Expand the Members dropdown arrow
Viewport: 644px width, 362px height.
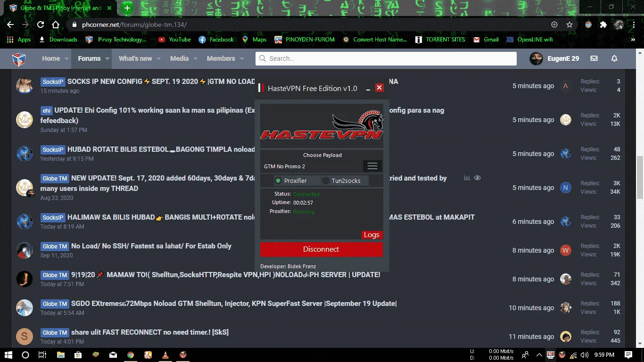(241, 58)
